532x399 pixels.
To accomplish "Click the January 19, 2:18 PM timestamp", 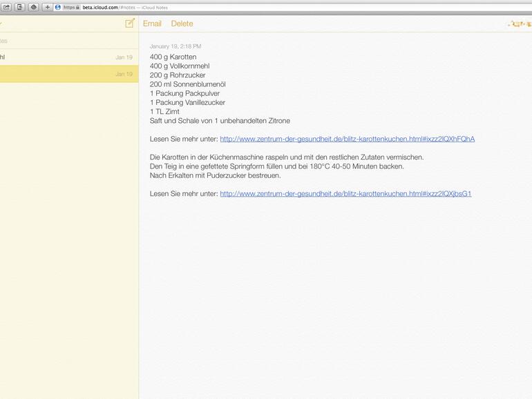I will click(x=175, y=46).
